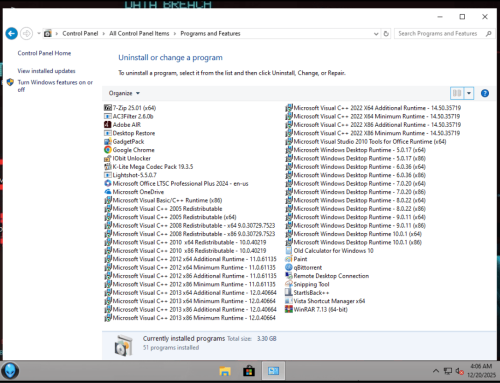The width and height of the screenshot is (500, 383).
Task: Click the Refresh button beside address bar
Action: point(386,34)
